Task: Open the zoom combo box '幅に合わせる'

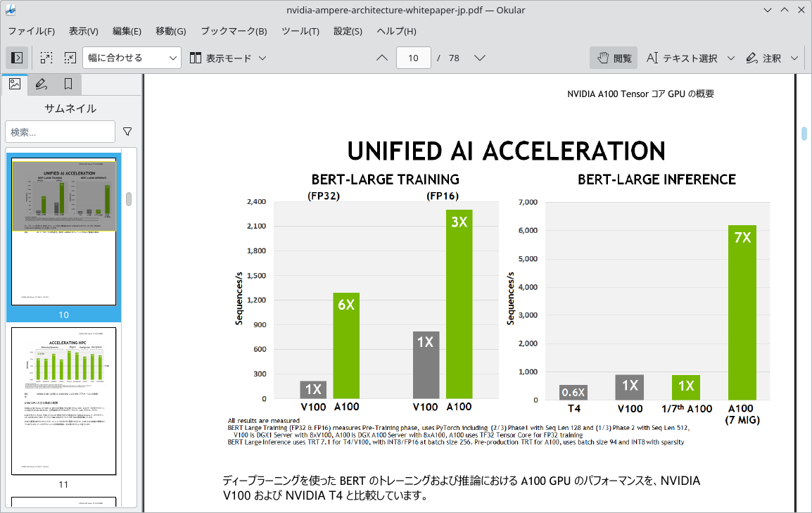Action: pyautogui.click(x=132, y=58)
